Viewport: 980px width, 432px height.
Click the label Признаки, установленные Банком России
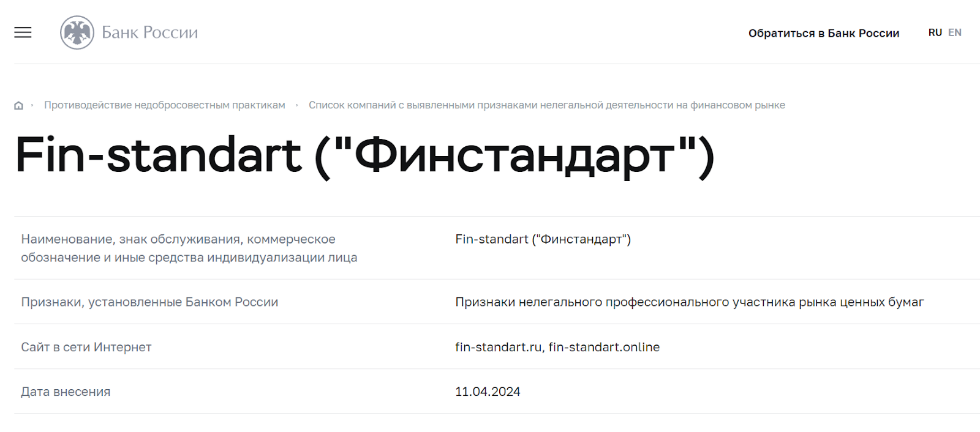[x=149, y=302]
